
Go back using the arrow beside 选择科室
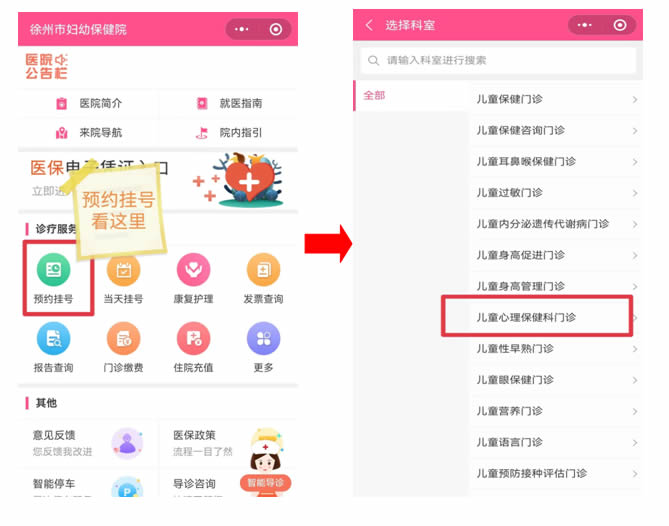[x=369, y=25]
